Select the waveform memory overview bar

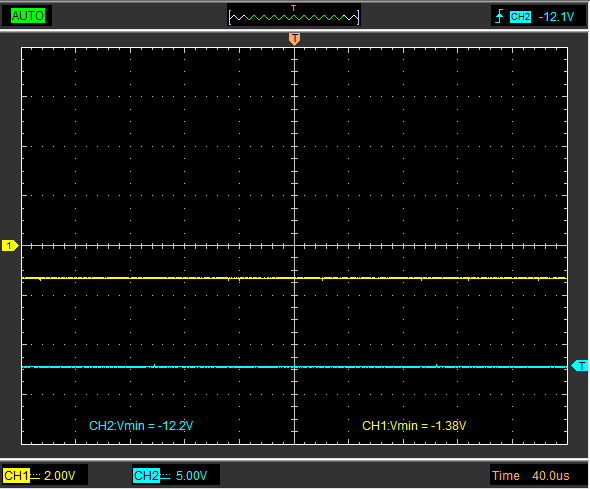294,17
